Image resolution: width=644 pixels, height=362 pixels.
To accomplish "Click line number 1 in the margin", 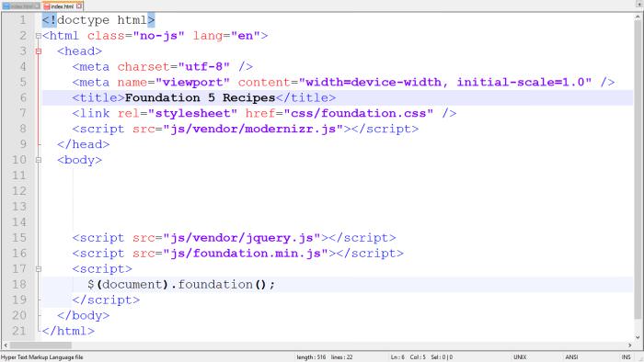I will click(23, 20).
